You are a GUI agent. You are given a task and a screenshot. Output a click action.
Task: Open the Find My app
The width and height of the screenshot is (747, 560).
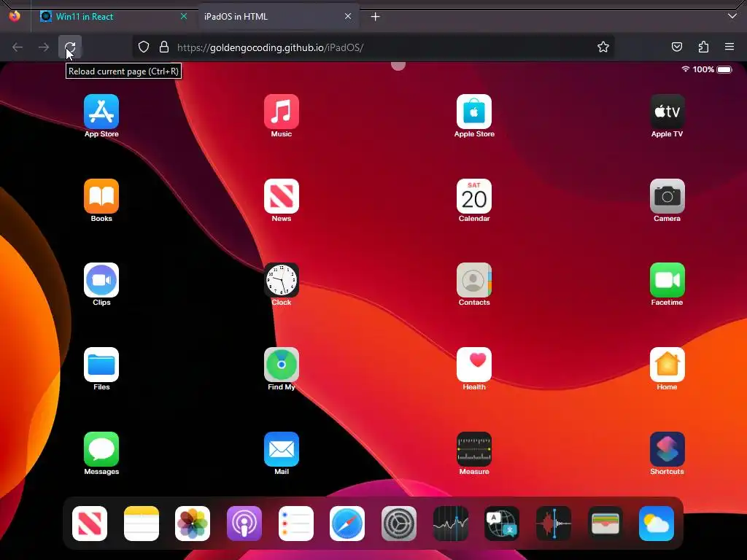coord(281,365)
